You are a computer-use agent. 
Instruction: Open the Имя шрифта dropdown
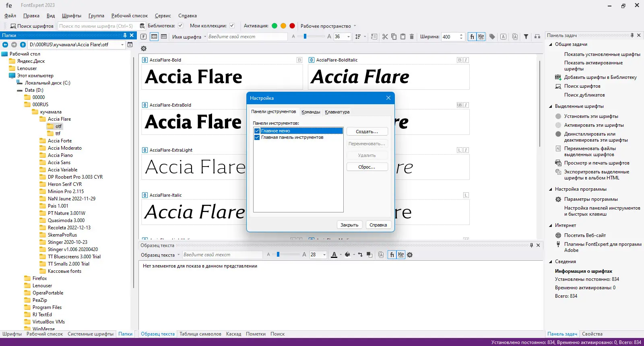click(x=205, y=37)
